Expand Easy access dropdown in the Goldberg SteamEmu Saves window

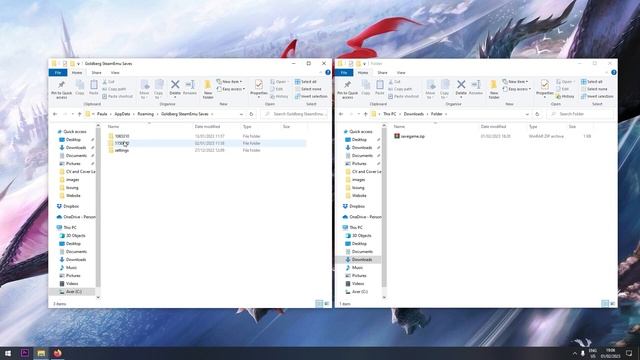[231, 89]
